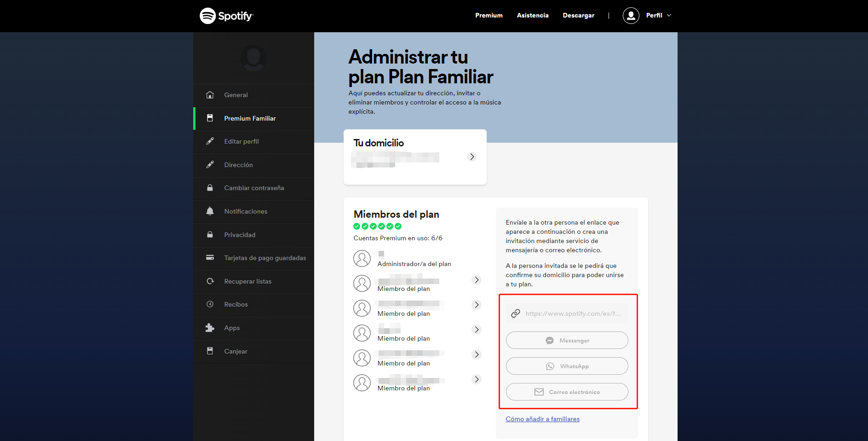Screen dimensions: 868x441
Task: Click the Miembros del plan heading
Action: pos(396,215)
